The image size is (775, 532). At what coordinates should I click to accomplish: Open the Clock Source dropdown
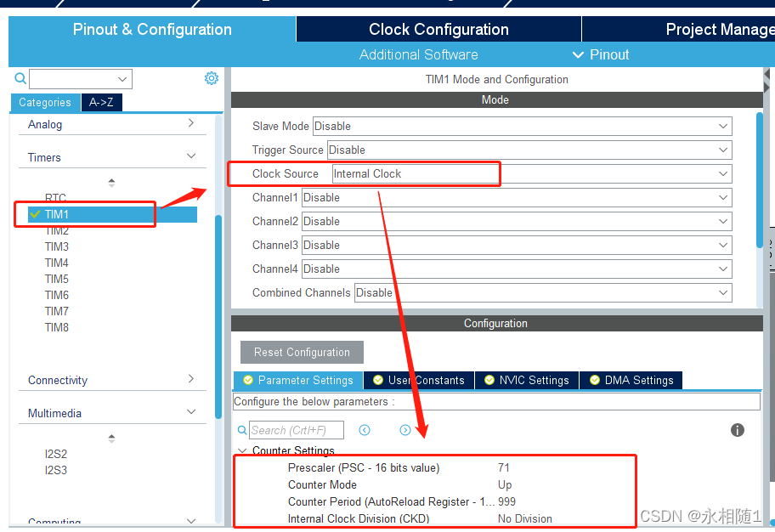click(x=532, y=173)
